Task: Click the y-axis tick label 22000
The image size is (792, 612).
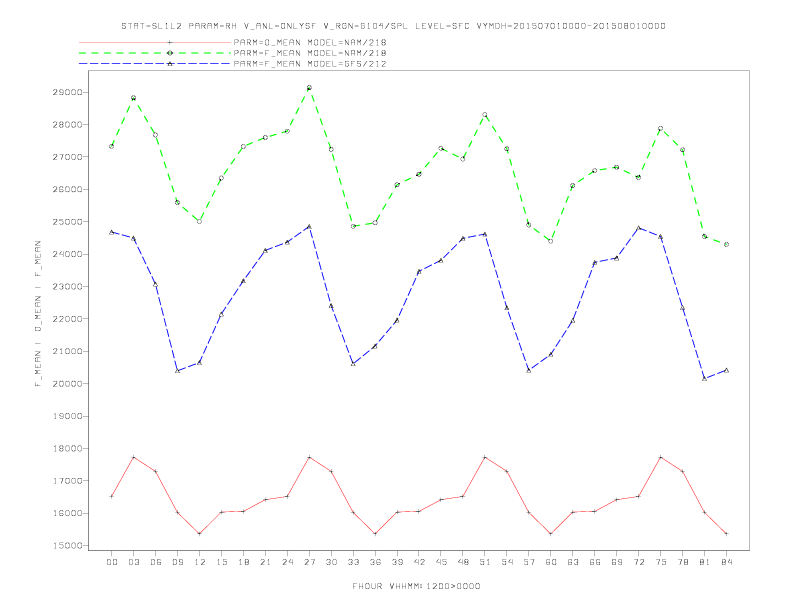Action: tap(68, 319)
